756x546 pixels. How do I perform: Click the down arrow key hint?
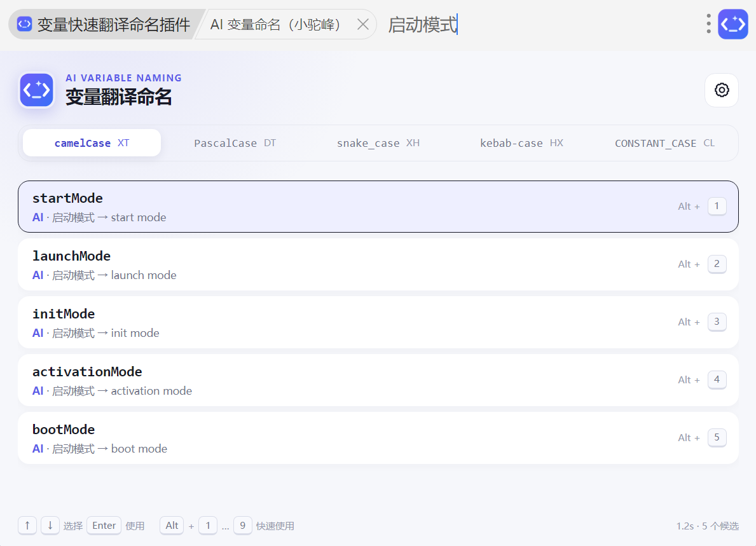point(50,526)
